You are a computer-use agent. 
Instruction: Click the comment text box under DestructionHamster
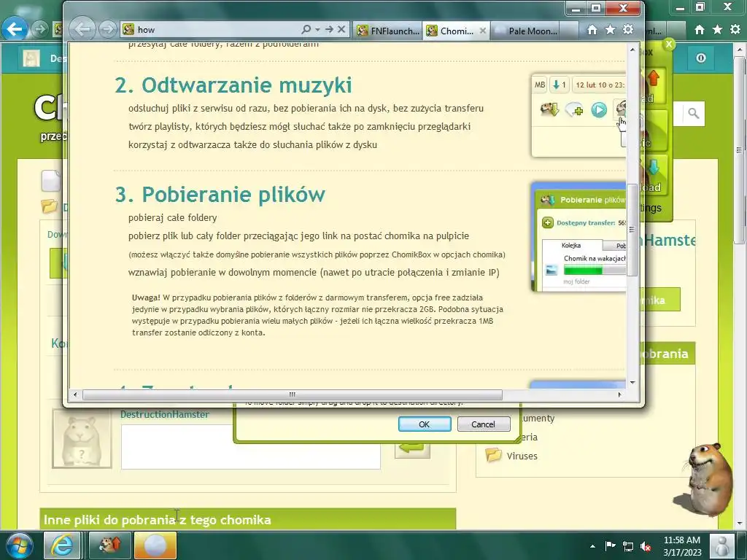coord(251,447)
